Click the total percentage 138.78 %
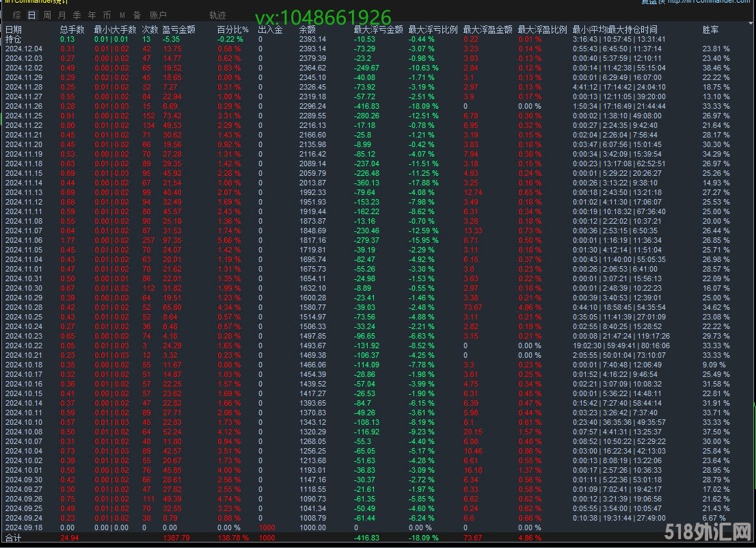This screenshot has width=756, height=548. click(233, 538)
